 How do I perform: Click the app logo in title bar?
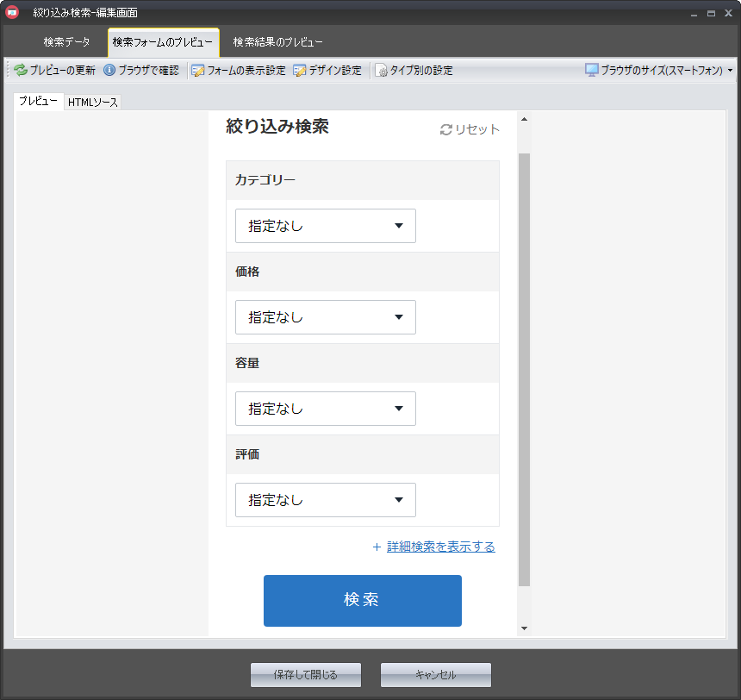[x=12, y=13]
